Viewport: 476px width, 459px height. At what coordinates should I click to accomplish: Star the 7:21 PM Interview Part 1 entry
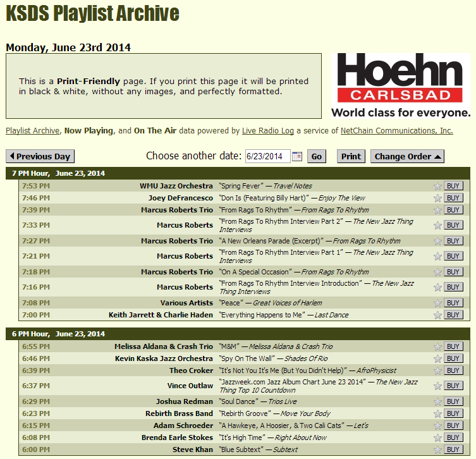[x=437, y=256]
